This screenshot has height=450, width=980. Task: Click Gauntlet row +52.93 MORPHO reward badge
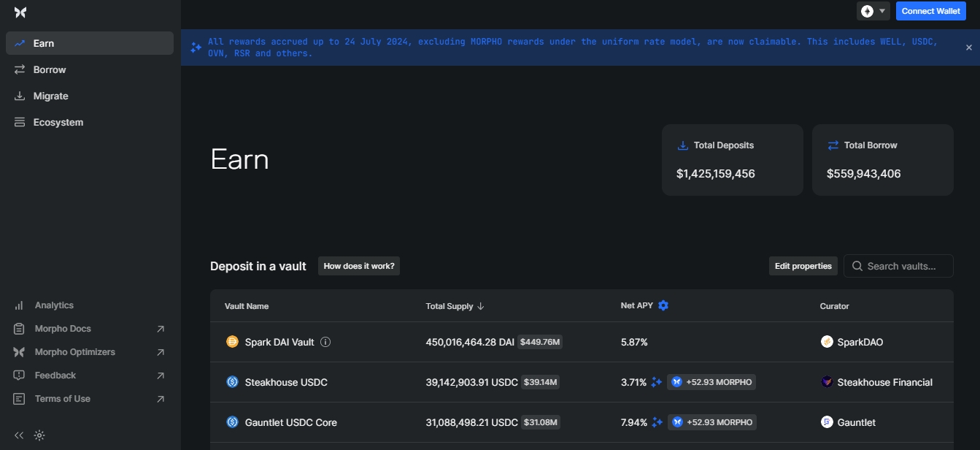coord(711,422)
